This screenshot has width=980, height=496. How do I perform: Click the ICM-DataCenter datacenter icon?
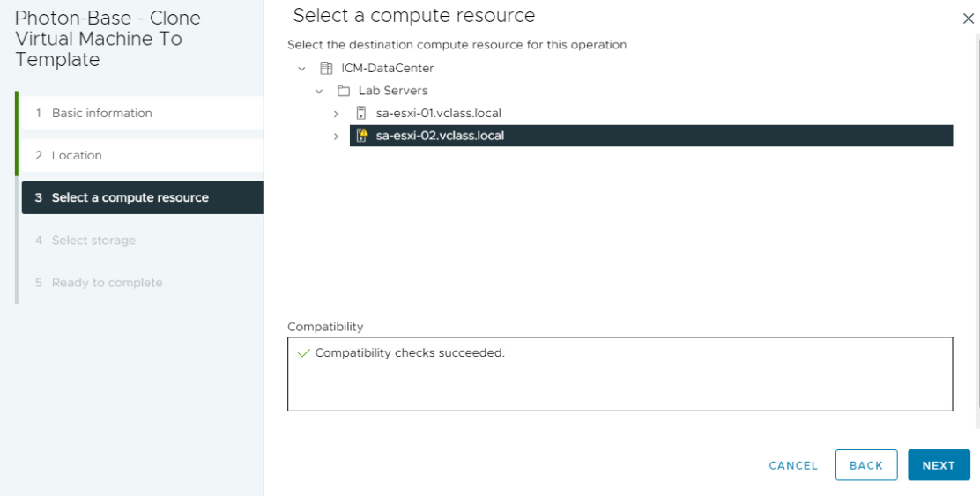pos(326,68)
